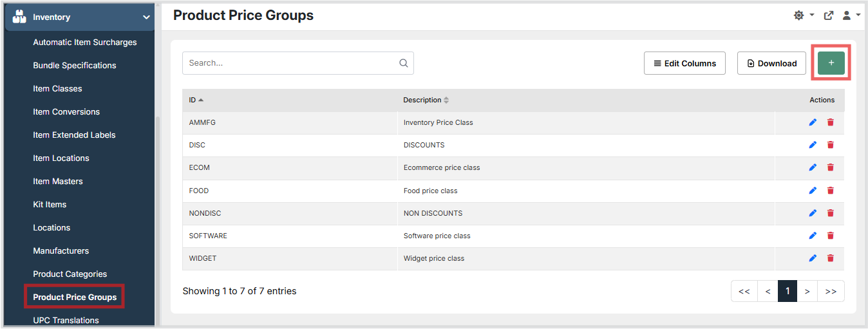The height and width of the screenshot is (329, 868).
Task: Go to first page of results
Action: [744, 291]
